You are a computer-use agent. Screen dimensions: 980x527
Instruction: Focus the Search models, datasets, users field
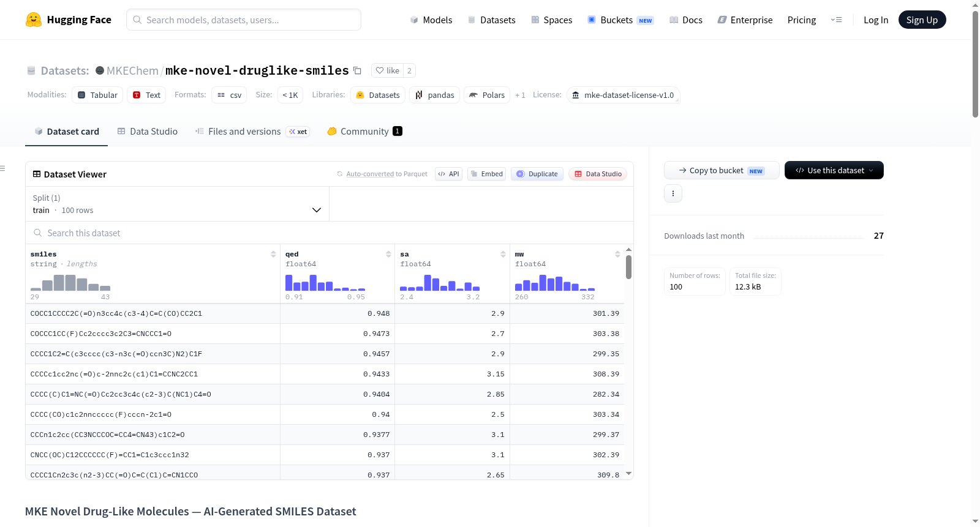click(x=244, y=20)
